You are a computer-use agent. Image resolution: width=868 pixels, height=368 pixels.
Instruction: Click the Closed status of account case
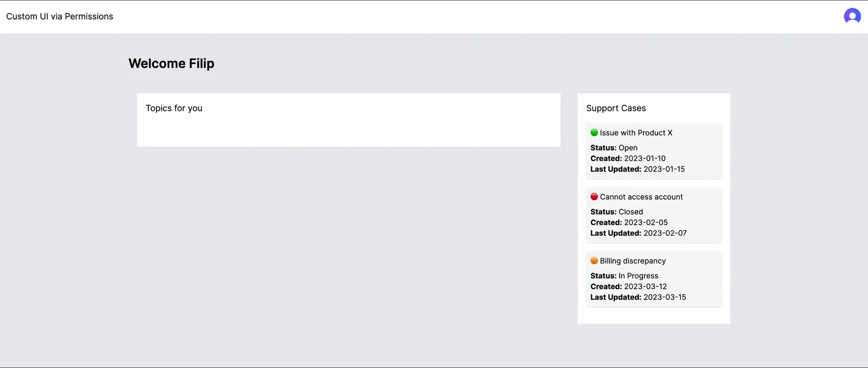tap(631, 212)
